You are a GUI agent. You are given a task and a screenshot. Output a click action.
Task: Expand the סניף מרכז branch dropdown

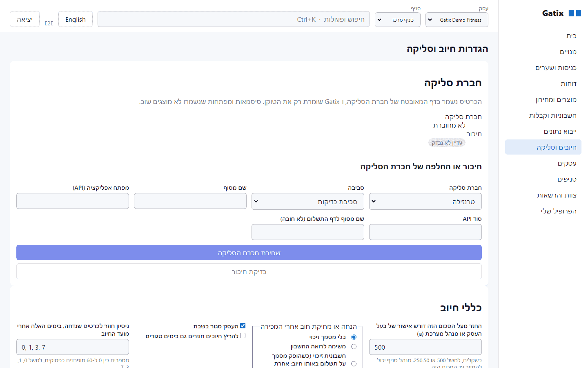[x=398, y=20]
